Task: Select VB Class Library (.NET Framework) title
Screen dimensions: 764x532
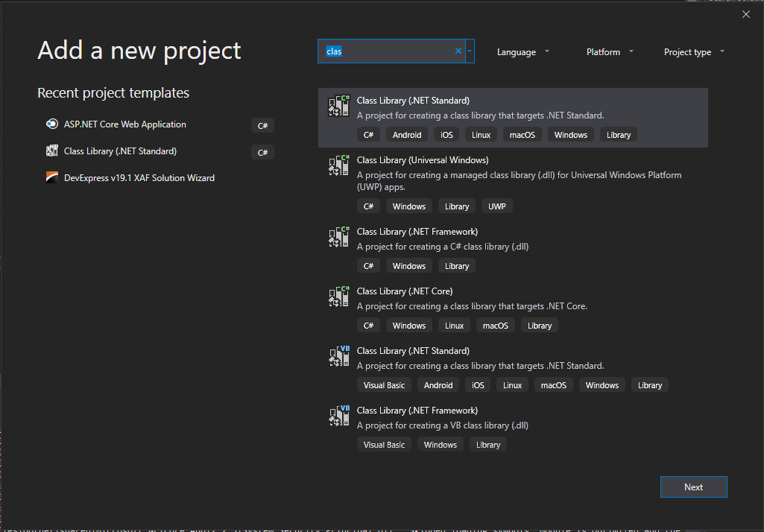Action: click(x=417, y=411)
